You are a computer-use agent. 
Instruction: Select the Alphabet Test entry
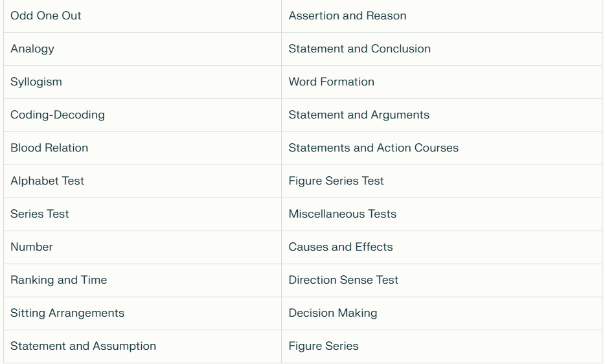coord(143,181)
